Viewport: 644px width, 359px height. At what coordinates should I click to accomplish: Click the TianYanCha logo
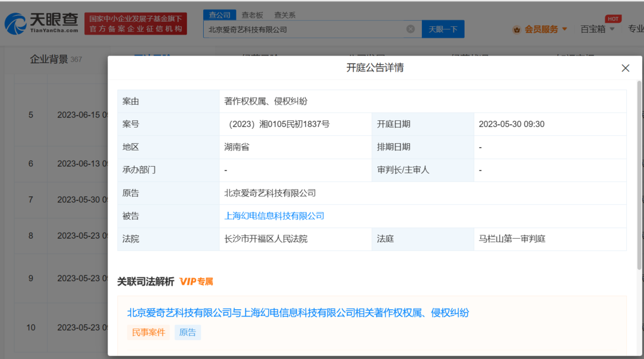[x=41, y=23]
